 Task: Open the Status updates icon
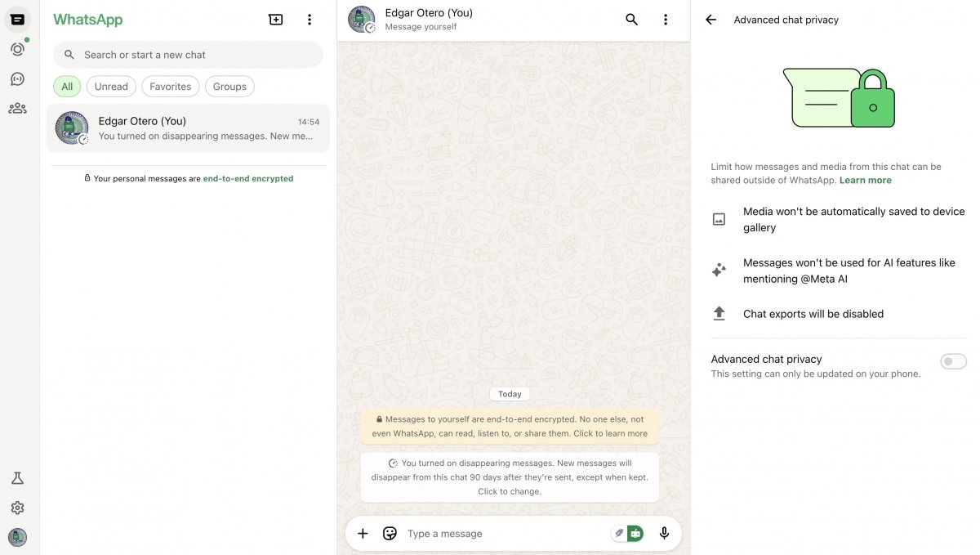17,49
